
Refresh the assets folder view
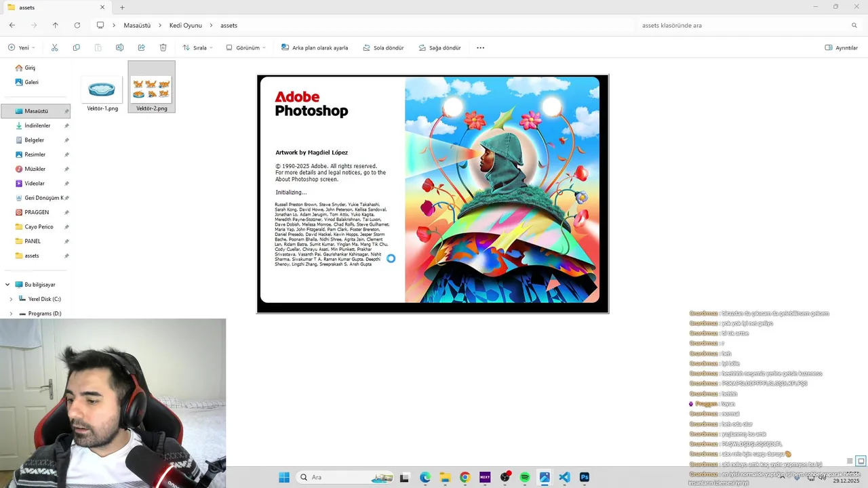[x=77, y=25]
